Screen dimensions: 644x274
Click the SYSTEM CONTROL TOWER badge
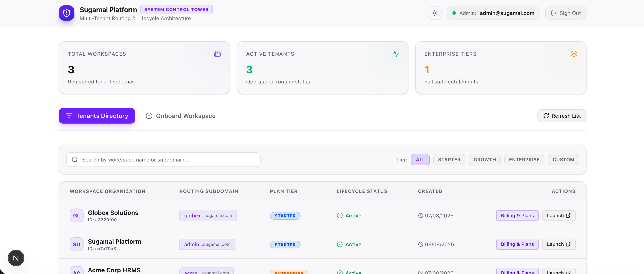[x=176, y=10]
